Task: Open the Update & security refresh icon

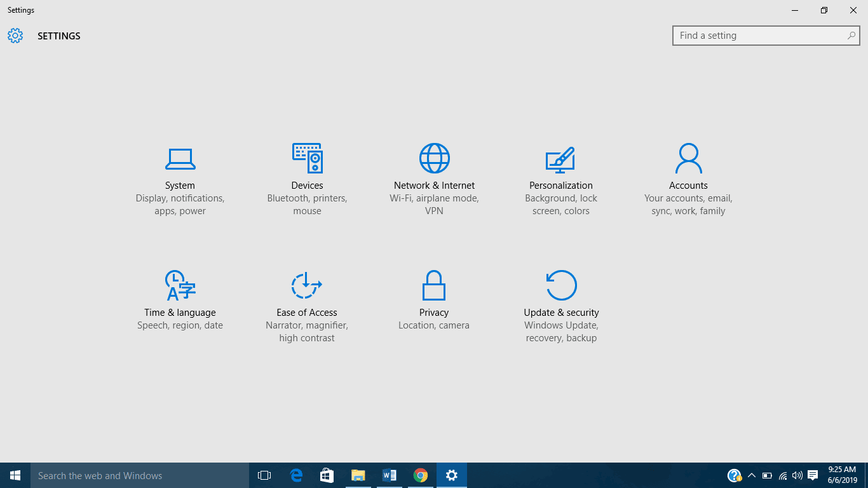Action: point(561,285)
